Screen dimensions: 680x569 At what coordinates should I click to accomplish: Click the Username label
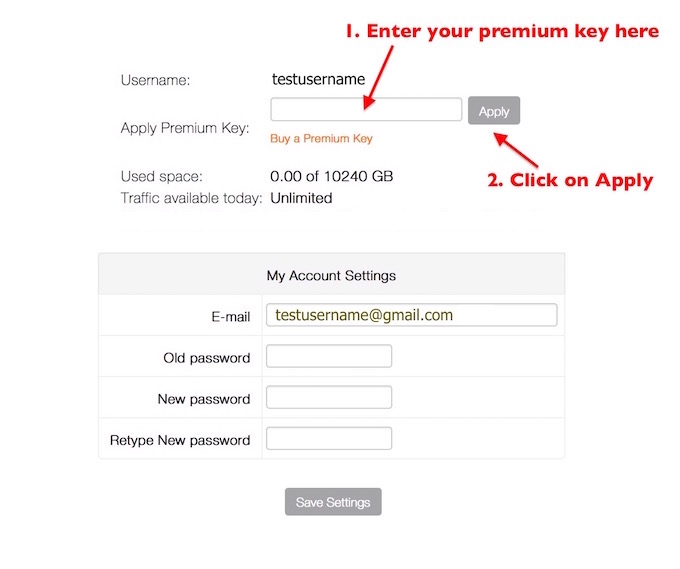click(x=155, y=80)
